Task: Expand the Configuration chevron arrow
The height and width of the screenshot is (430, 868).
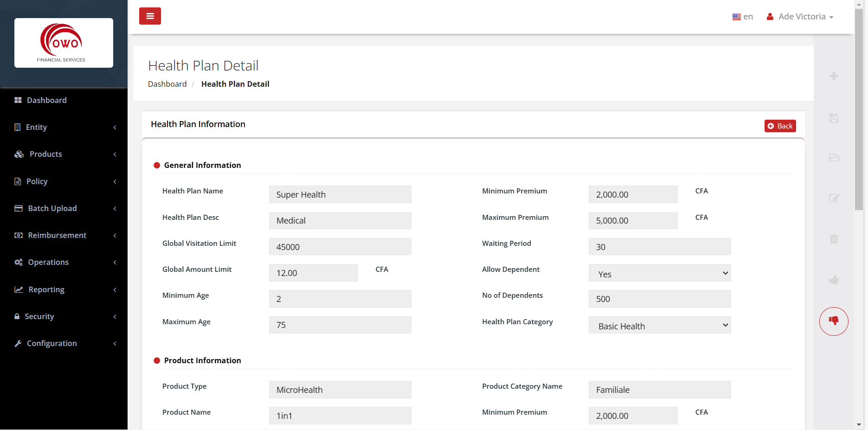Action: (x=115, y=343)
